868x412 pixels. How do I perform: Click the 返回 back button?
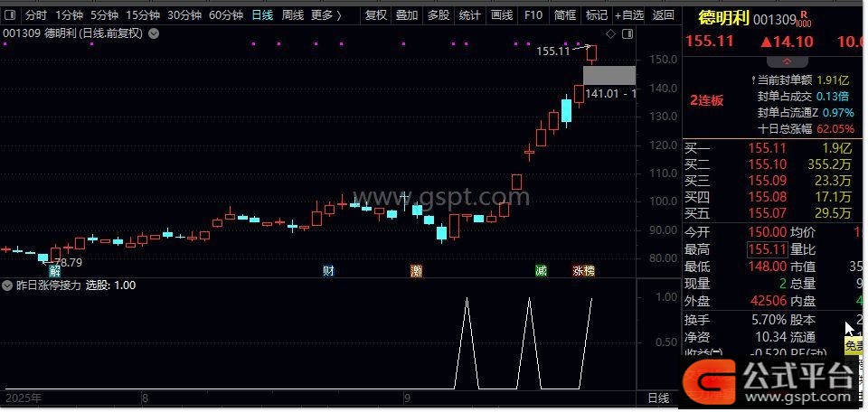point(664,14)
